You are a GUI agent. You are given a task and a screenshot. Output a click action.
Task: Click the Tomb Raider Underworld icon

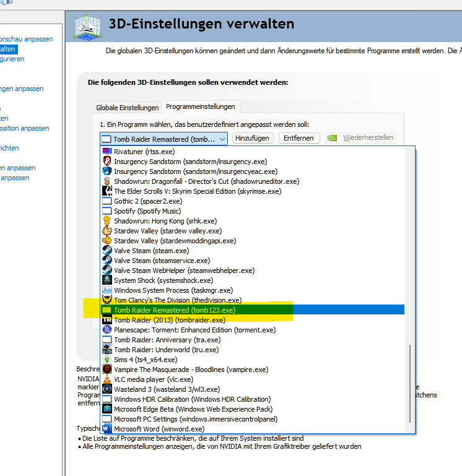coord(107,349)
